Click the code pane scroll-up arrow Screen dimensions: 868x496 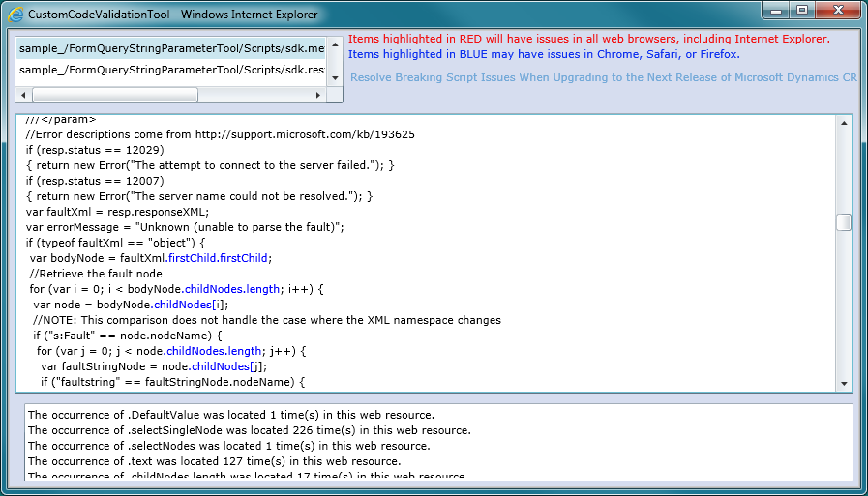tap(844, 124)
